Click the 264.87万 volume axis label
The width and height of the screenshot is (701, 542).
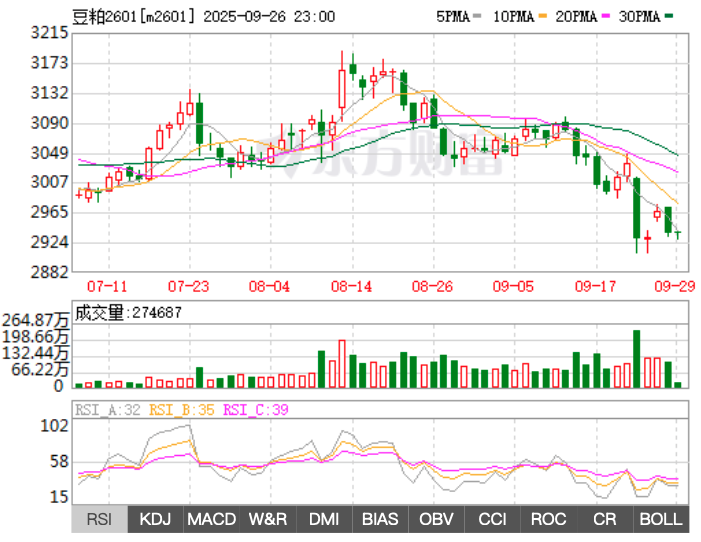point(35,320)
